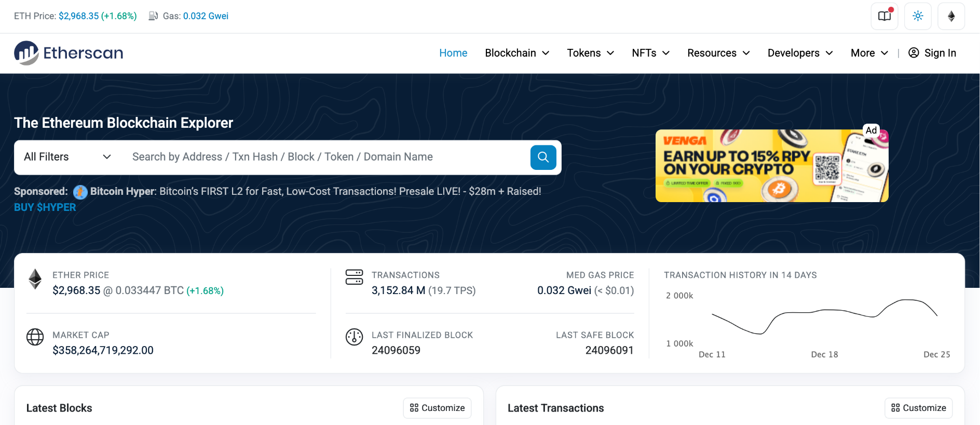
Task: Click the Med Gas Price 0.032 Gwei value
Action: tap(564, 290)
